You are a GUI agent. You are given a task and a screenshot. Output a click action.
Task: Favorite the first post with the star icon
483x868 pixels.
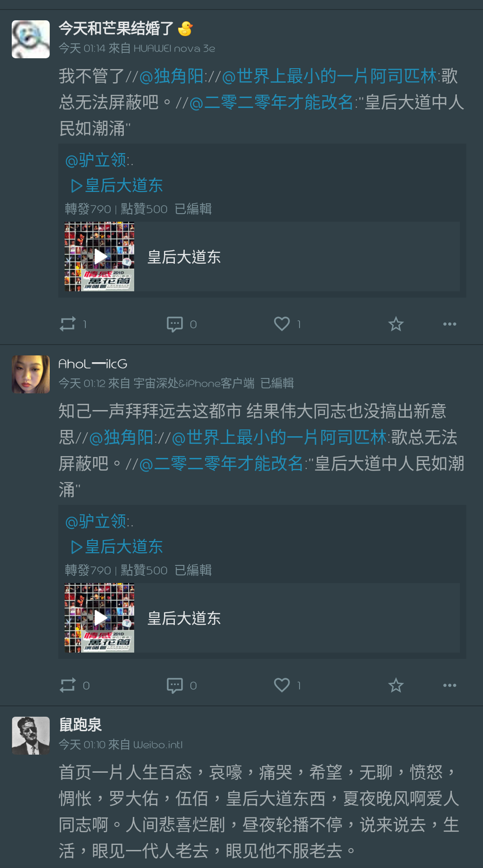click(x=396, y=324)
